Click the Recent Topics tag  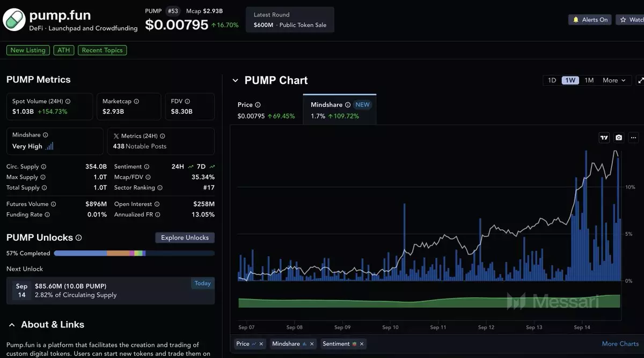click(103, 50)
